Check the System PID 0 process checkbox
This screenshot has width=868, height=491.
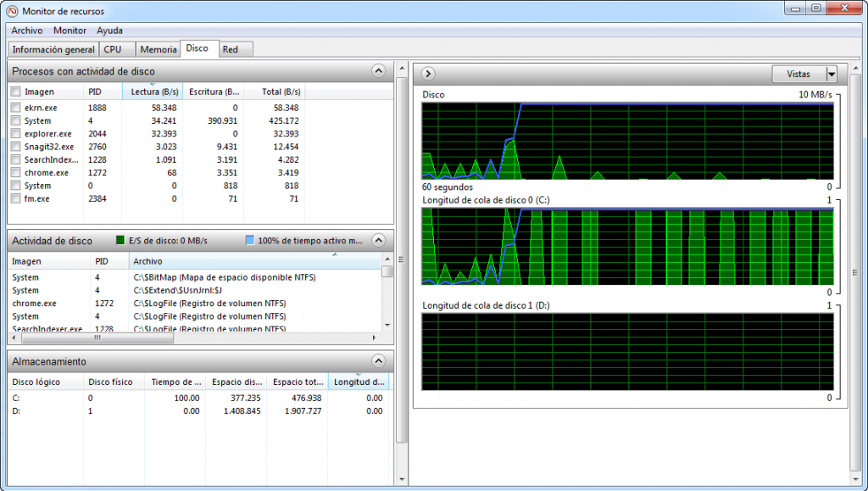click(15, 186)
